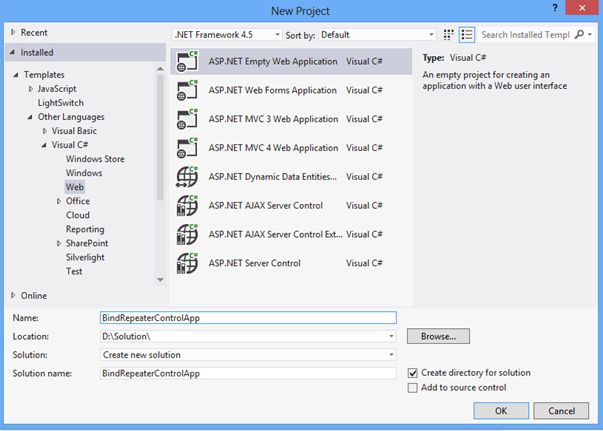Select the Windows template category

[x=84, y=173]
